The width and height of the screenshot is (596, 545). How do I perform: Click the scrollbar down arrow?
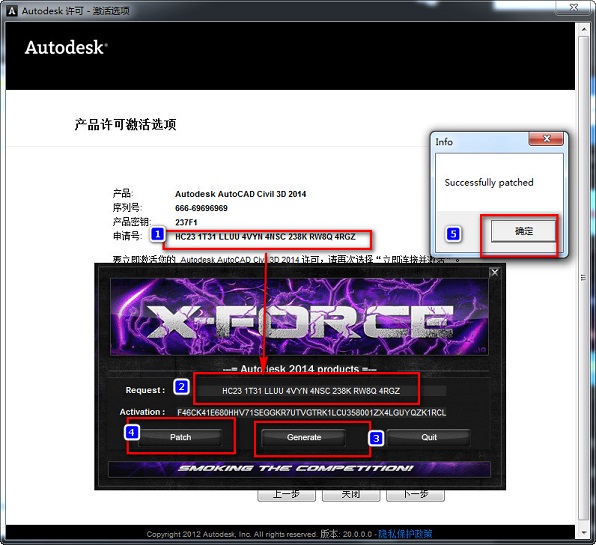[x=583, y=532]
